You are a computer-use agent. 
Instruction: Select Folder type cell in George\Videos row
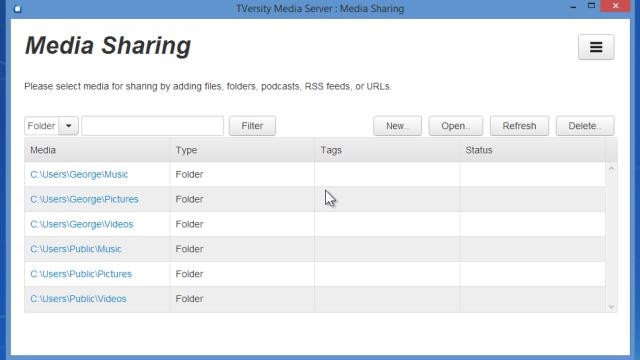pyautogui.click(x=242, y=224)
